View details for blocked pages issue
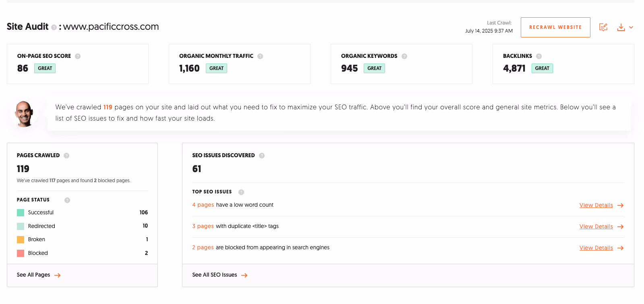Screen dimensions: 644x304 (x=596, y=248)
